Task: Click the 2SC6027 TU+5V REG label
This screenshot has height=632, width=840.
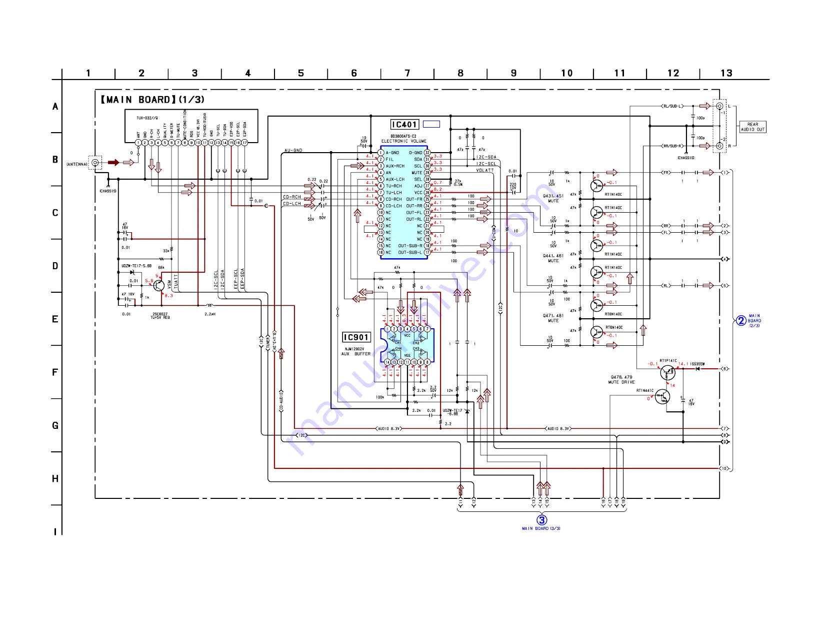Action: coord(160,316)
